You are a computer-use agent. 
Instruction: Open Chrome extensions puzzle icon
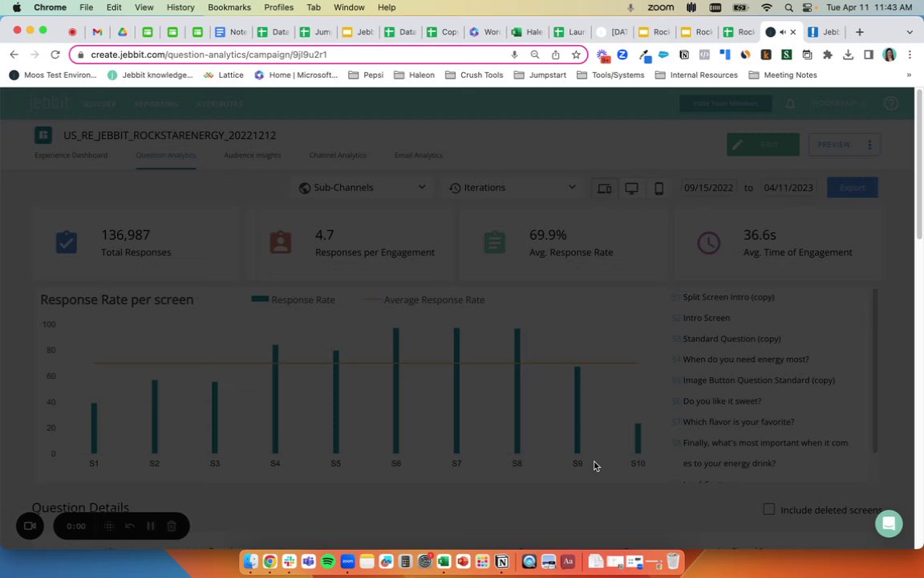pos(828,55)
